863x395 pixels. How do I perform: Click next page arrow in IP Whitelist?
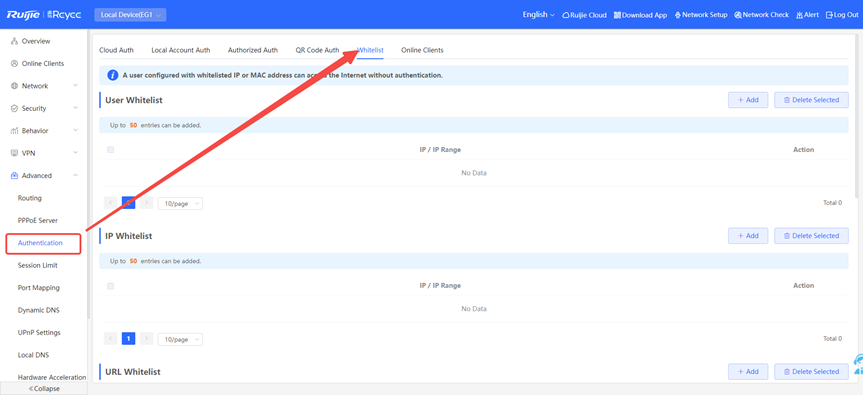click(146, 339)
